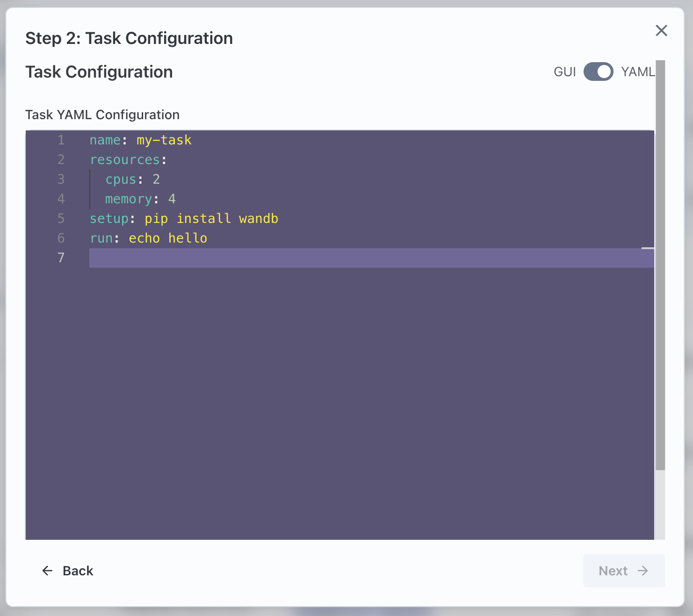
Task: Place cursor on the name: my-task line
Action: coord(140,140)
